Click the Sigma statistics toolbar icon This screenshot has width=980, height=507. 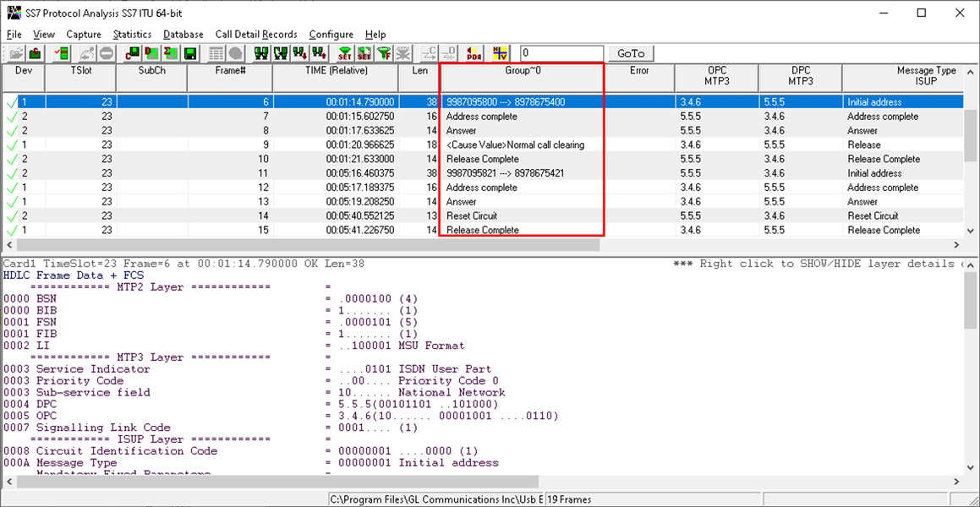[172, 54]
